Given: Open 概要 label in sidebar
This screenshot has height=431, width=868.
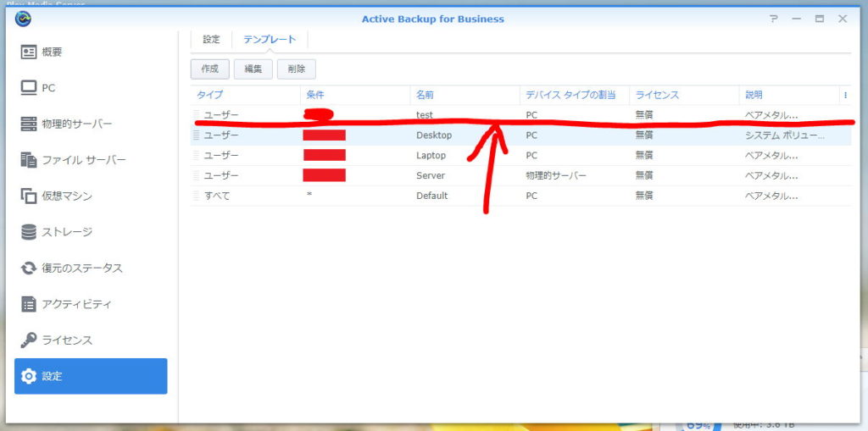Looking at the screenshot, I should pos(52,52).
